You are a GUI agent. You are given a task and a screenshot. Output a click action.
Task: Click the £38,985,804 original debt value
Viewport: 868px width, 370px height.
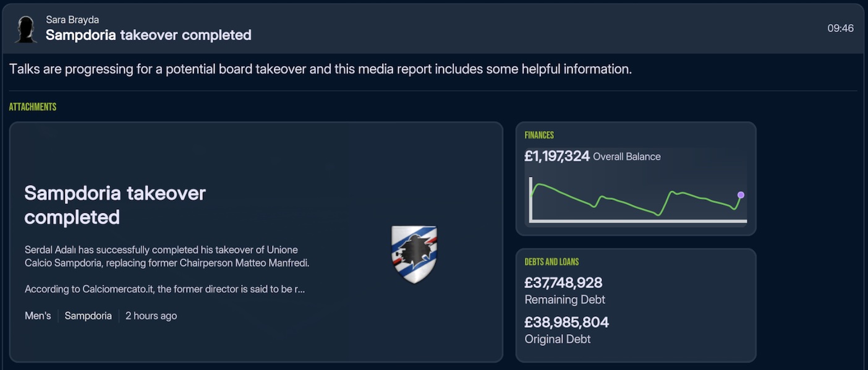[566, 322]
